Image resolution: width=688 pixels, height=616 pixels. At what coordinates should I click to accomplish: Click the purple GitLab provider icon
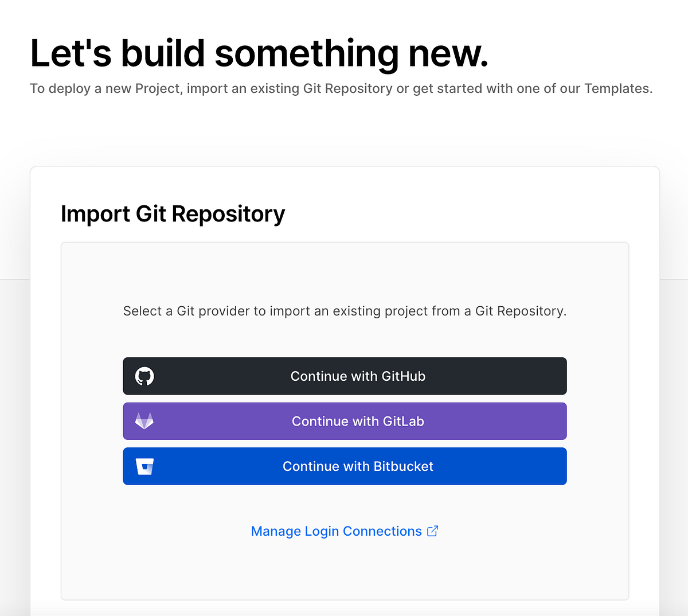pos(145,421)
